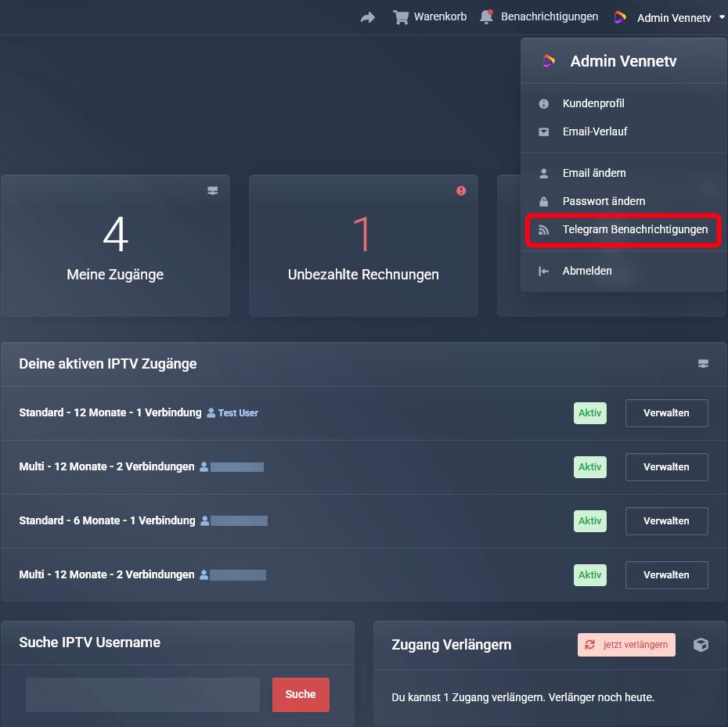Collapse the Admin Vennetv account dropdown
The height and width of the screenshot is (727, 728).
pos(670,17)
